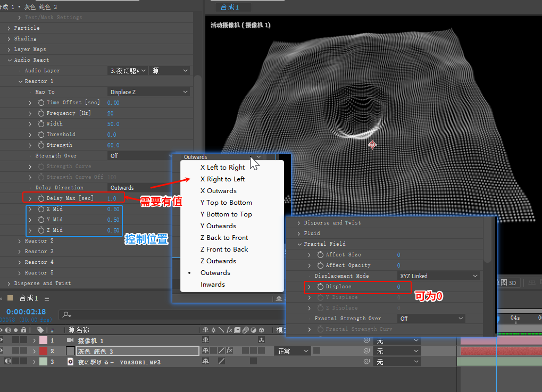
Task: Toggle the Y Mid stopwatch
Action: click(x=41, y=220)
